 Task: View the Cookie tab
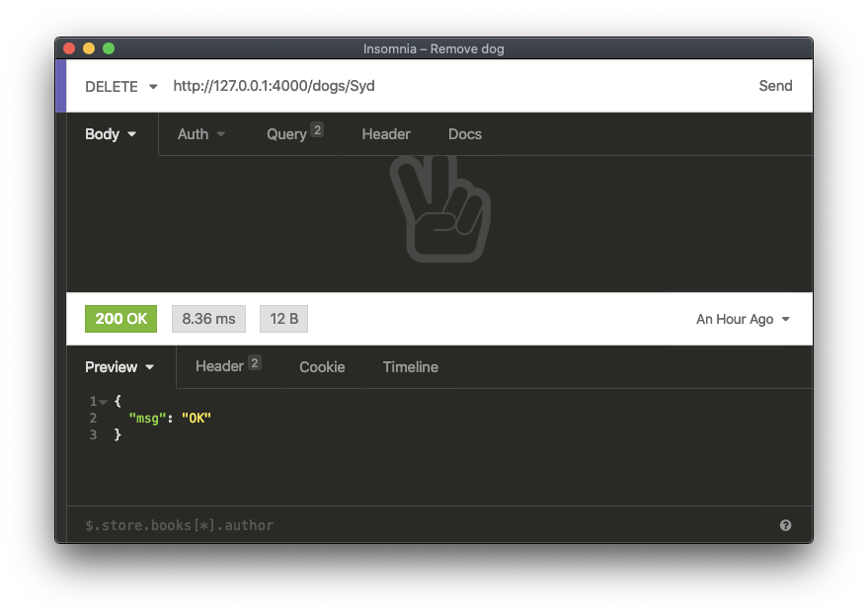(x=322, y=367)
